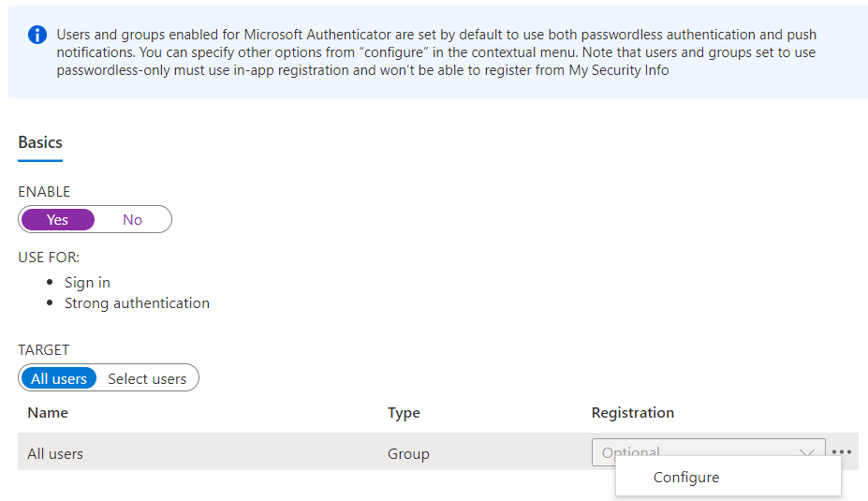
Task: Select the All users table row name
Action: [x=55, y=453]
